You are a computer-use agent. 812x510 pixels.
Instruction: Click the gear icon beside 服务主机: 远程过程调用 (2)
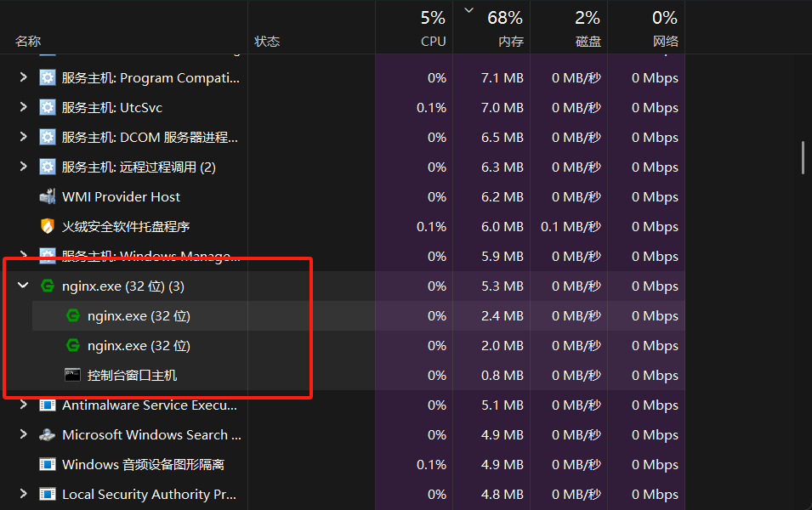[x=47, y=167]
